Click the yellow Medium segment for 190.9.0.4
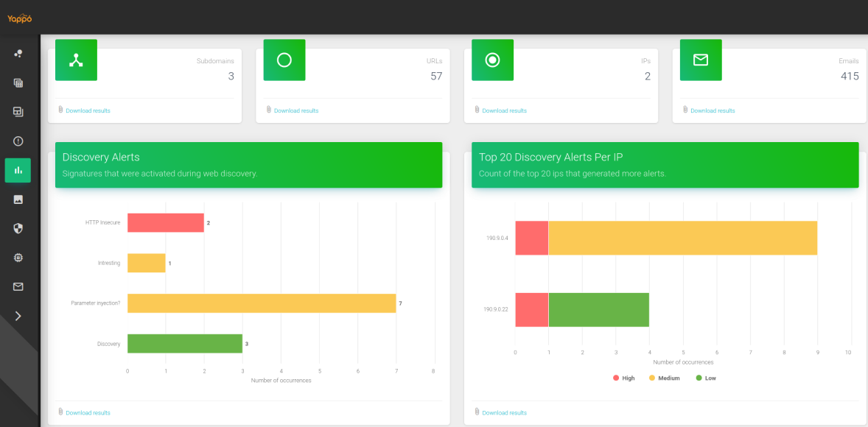This screenshot has height=427, width=868. (x=683, y=238)
